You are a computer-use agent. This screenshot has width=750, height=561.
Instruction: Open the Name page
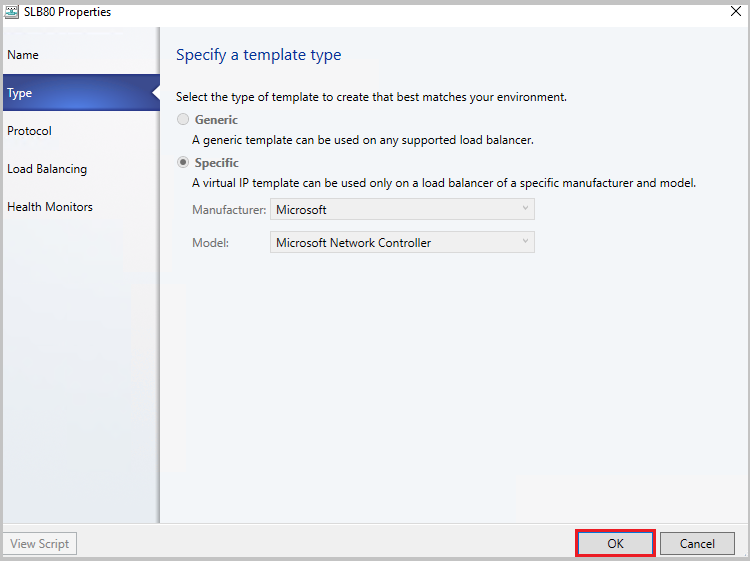click(x=81, y=55)
